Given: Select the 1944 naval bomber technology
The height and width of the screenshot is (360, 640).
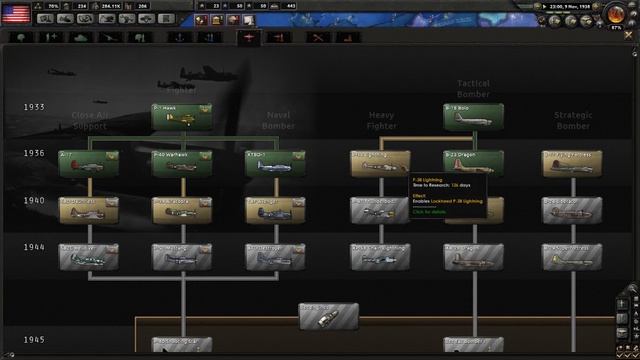Looking at the screenshot, I should tap(275, 257).
